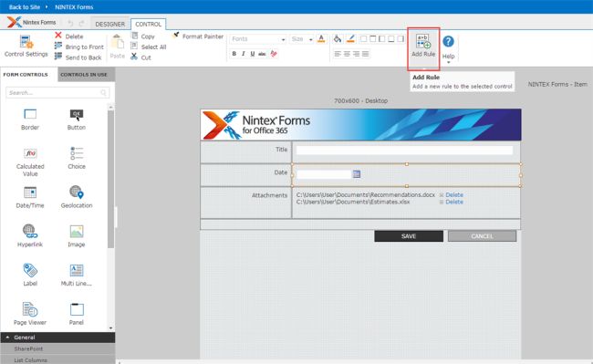
Task: Click the clear formatting icon
Action: [x=274, y=54]
